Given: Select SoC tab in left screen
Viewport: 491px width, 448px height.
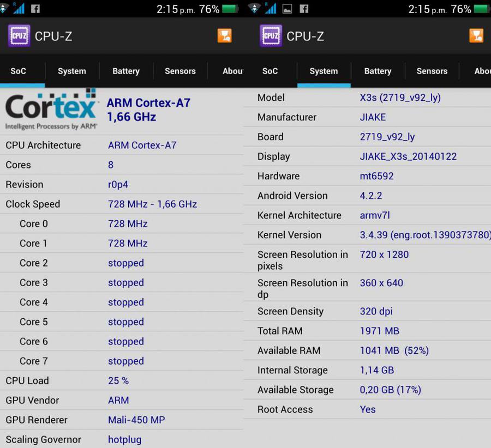Looking at the screenshot, I should 18,71.
